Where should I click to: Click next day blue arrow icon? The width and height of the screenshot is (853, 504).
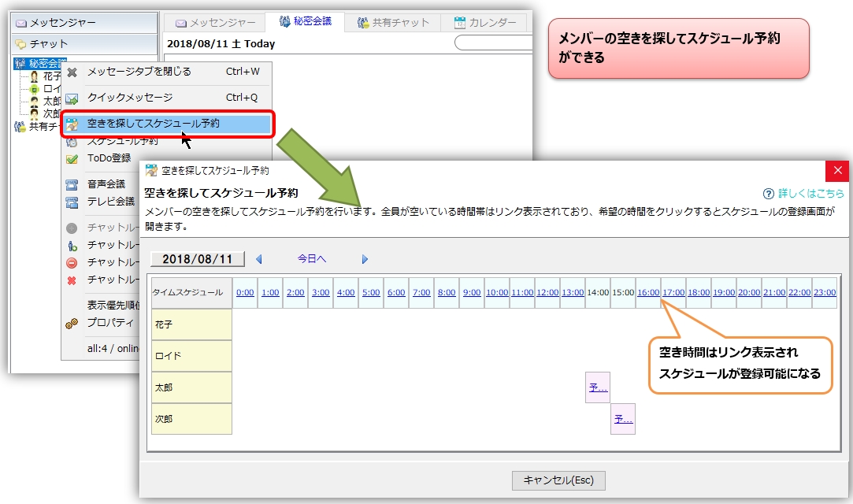[365, 258]
